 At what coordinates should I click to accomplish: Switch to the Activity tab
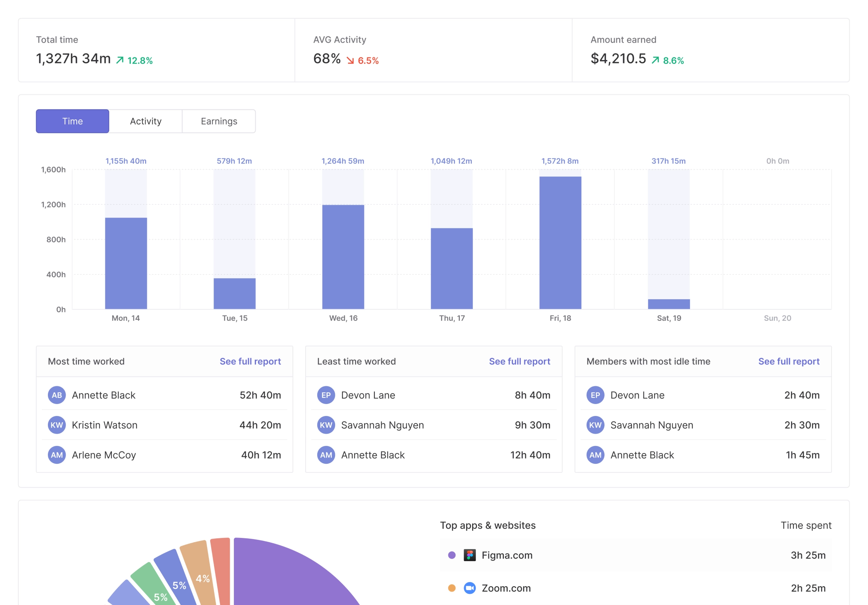[146, 121]
